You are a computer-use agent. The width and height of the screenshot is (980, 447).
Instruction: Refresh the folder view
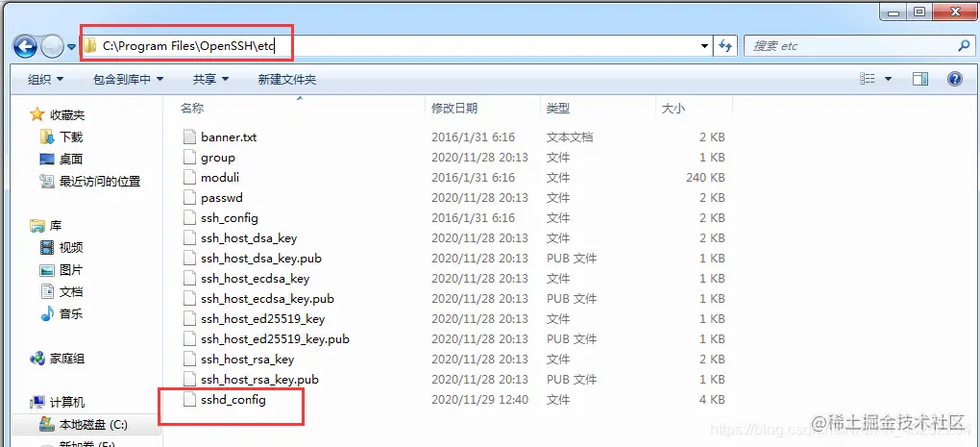click(x=725, y=45)
